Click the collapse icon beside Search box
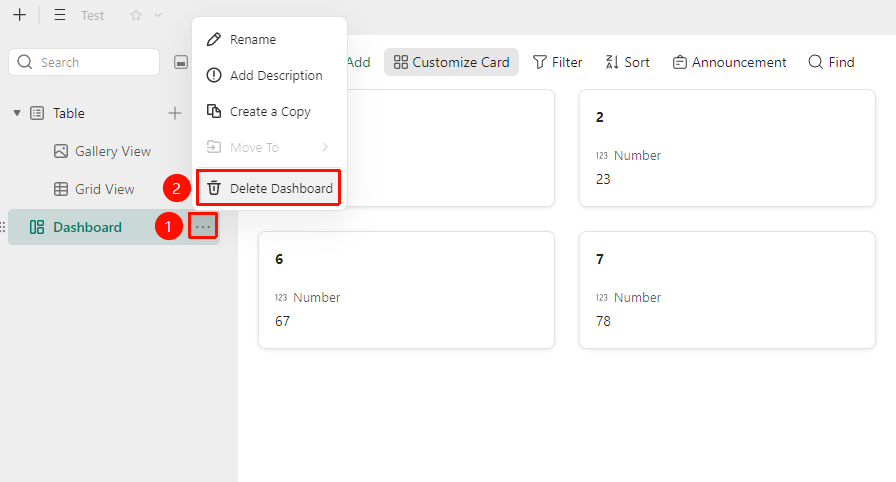896x482 pixels. [x=181, y=62]
